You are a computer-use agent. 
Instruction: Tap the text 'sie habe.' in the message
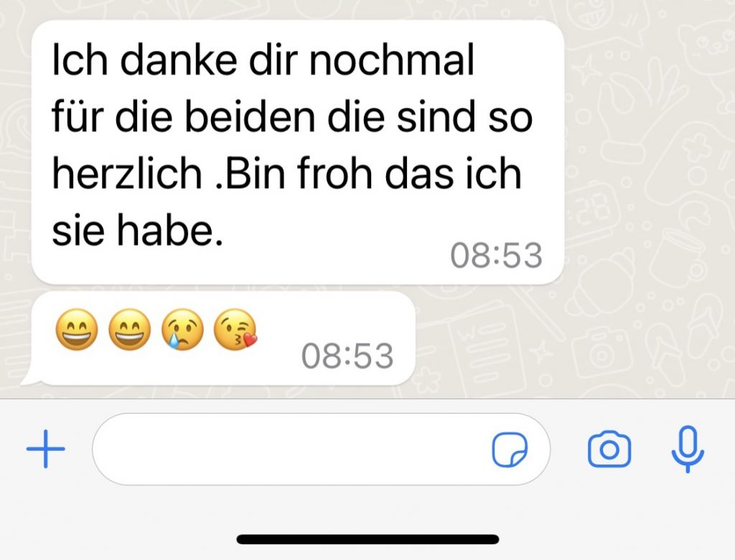(137, 230)
